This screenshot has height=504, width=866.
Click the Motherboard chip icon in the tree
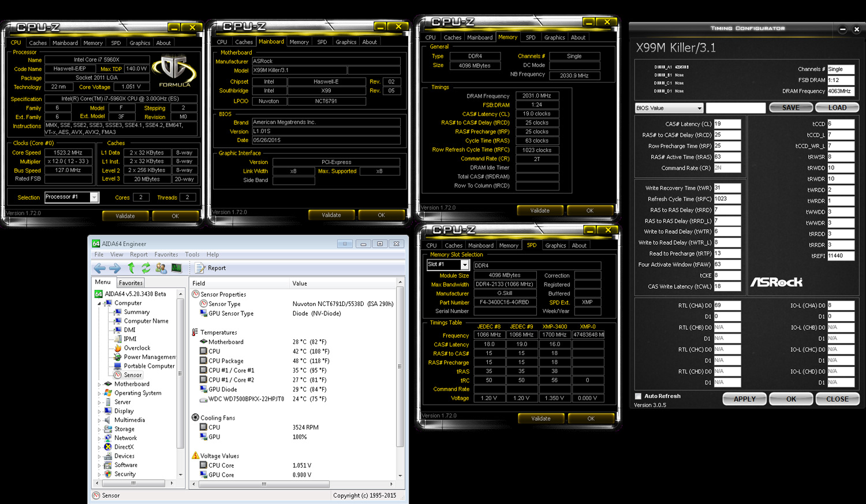108,384
